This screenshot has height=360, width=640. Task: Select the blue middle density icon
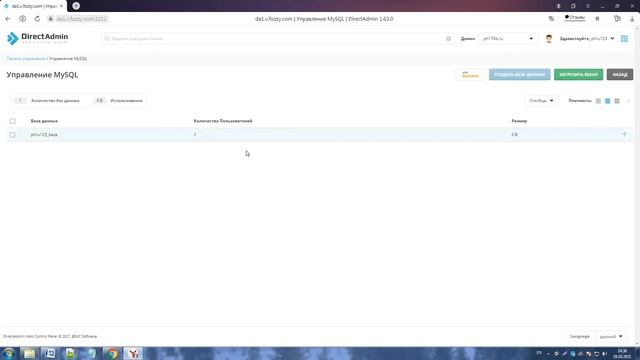[x=607, y=101]
